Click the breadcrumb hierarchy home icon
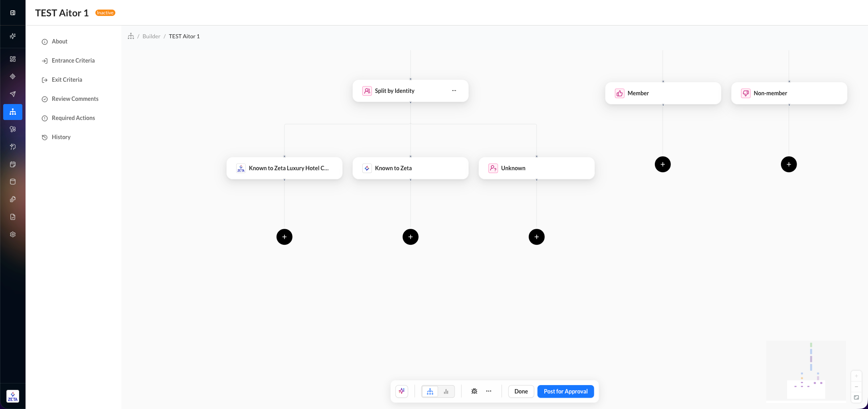Screen dimensions: 868x409 coord(131,36)
